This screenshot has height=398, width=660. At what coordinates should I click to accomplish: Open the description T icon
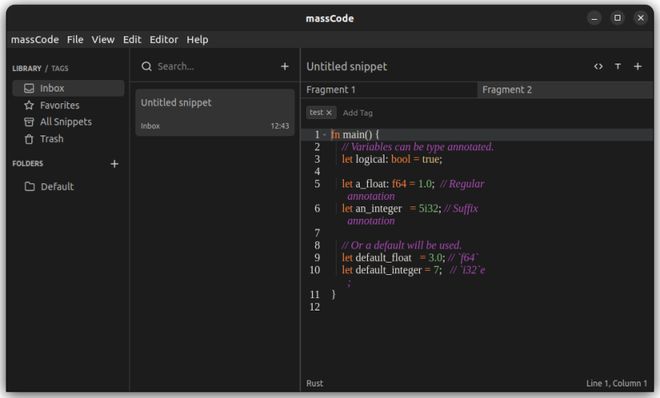[617, 66]
